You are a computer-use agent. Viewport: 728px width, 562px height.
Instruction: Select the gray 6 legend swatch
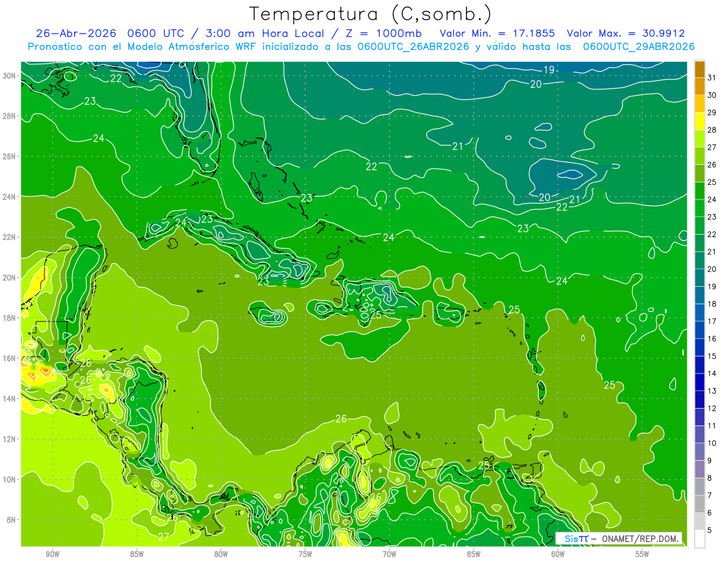(699, 504)
